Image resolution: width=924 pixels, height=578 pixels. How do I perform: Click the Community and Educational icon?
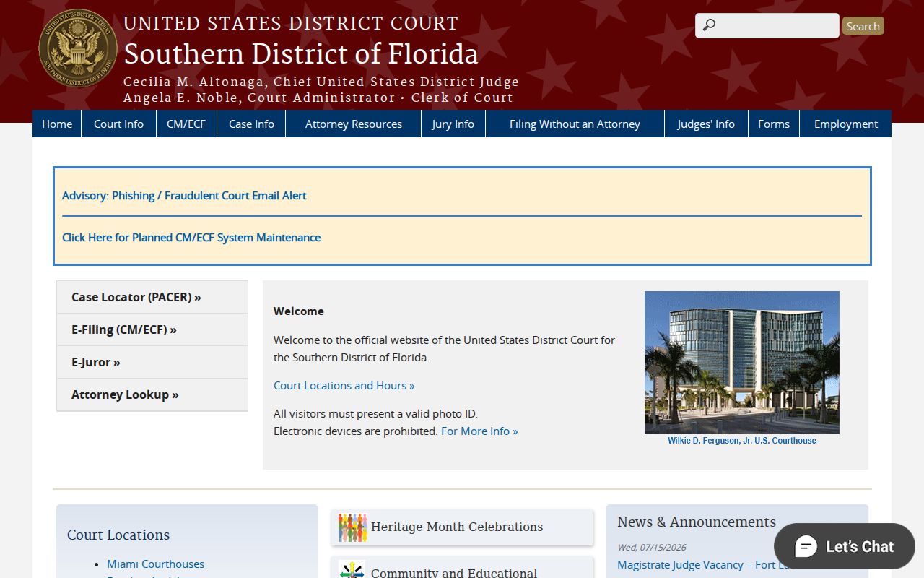(x=352, y=570)
